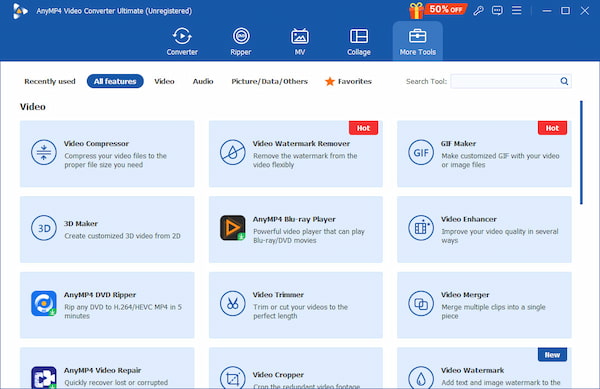The image size is (600, 389).
Task: Launch AnyMP4 DVD Ripper icon
Action: pos(44,303)
